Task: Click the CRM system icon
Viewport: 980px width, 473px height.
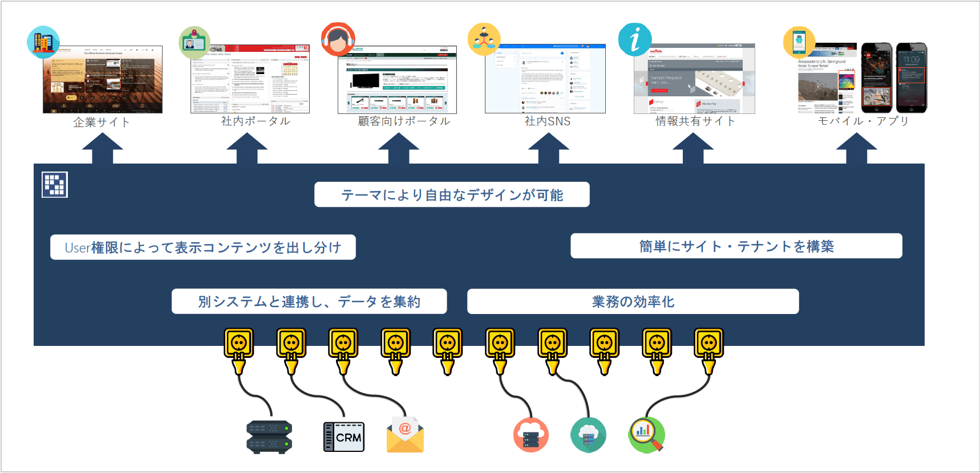Action: point(344,437)
